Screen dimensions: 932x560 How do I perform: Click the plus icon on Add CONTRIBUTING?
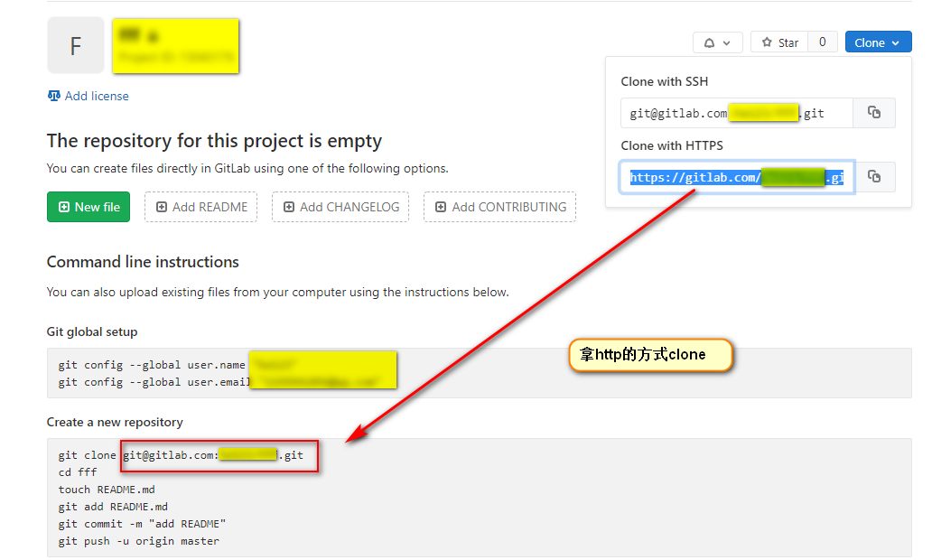[441, 207]
